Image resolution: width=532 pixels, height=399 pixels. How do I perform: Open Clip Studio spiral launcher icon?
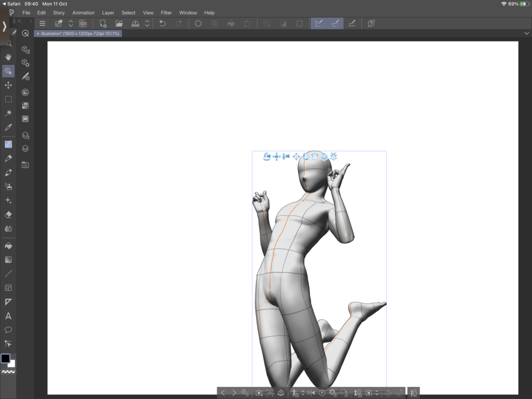[x=83, y=23]
